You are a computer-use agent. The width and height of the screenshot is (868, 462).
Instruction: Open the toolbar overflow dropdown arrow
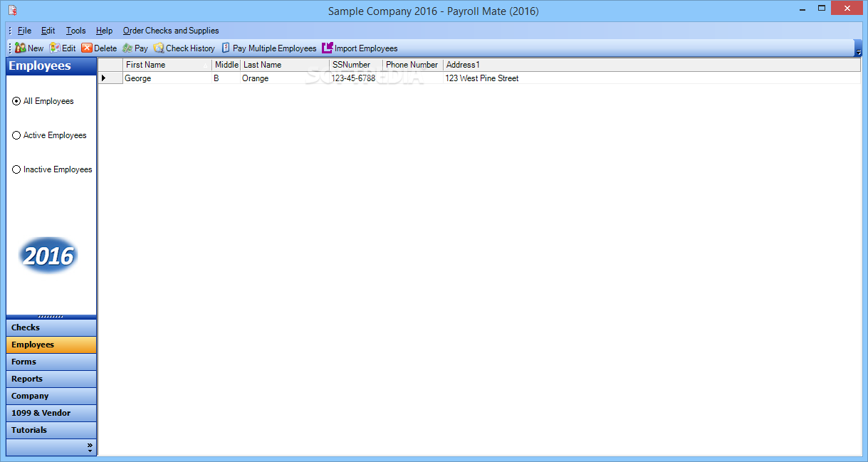[858, 52]
